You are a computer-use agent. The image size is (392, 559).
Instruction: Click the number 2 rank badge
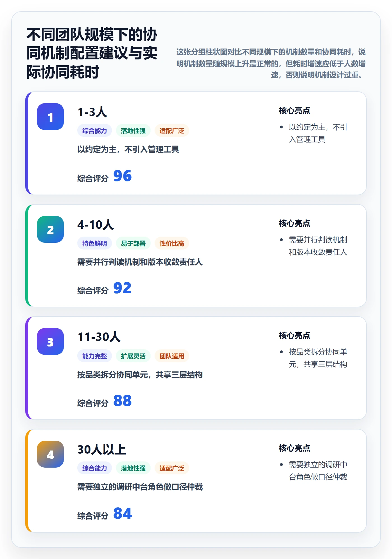coord(50,229)
